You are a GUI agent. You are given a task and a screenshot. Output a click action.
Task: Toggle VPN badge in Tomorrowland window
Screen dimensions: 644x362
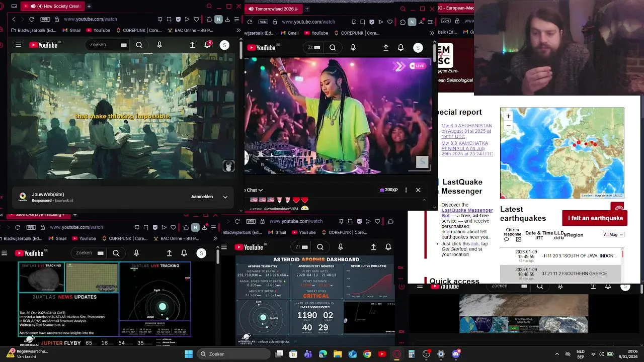[x=263, y=22]
